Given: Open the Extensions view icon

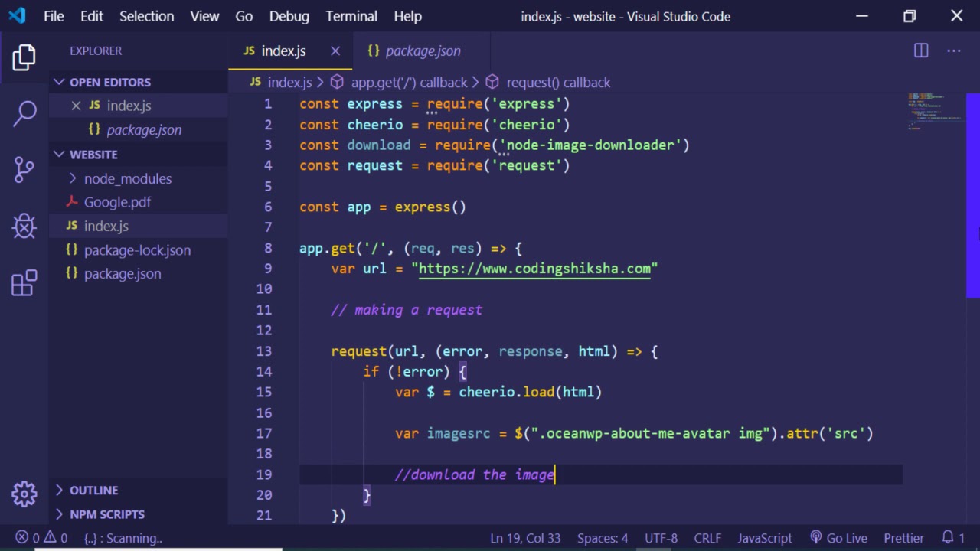Looking at the screenshot, I should [x=24, y=282].
